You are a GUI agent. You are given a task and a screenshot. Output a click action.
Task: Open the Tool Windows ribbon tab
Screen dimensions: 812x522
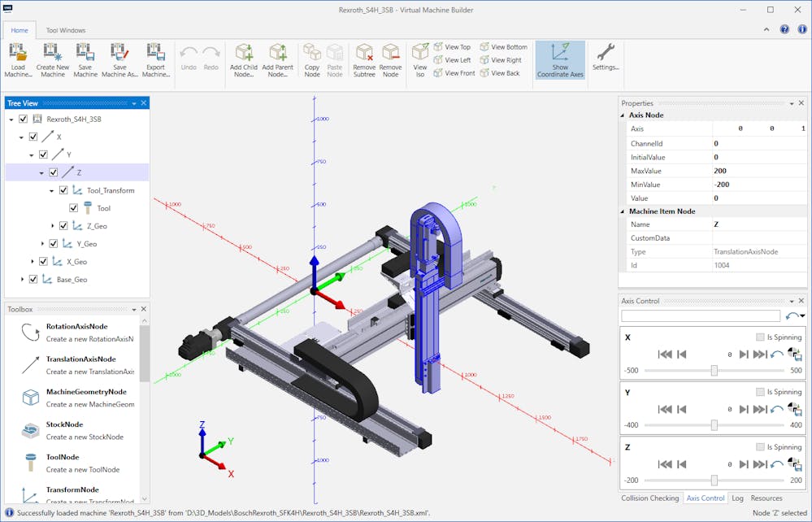(66, 30)
